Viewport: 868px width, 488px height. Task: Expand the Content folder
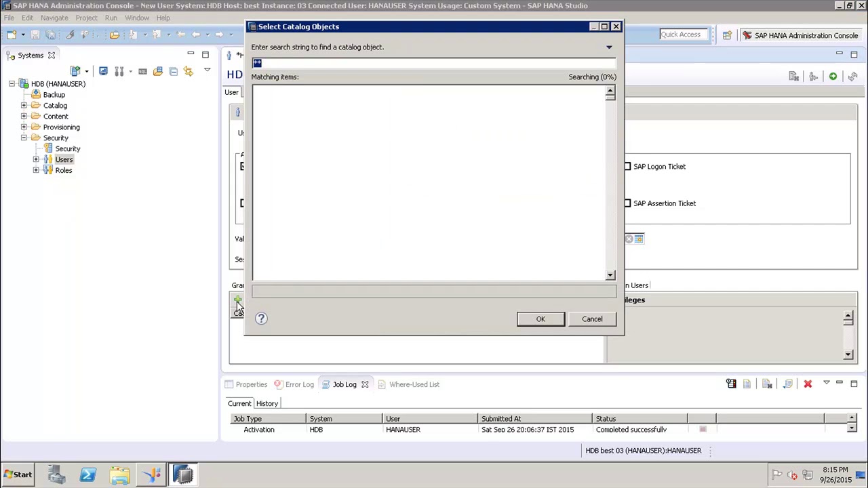[x=24, y=117]
